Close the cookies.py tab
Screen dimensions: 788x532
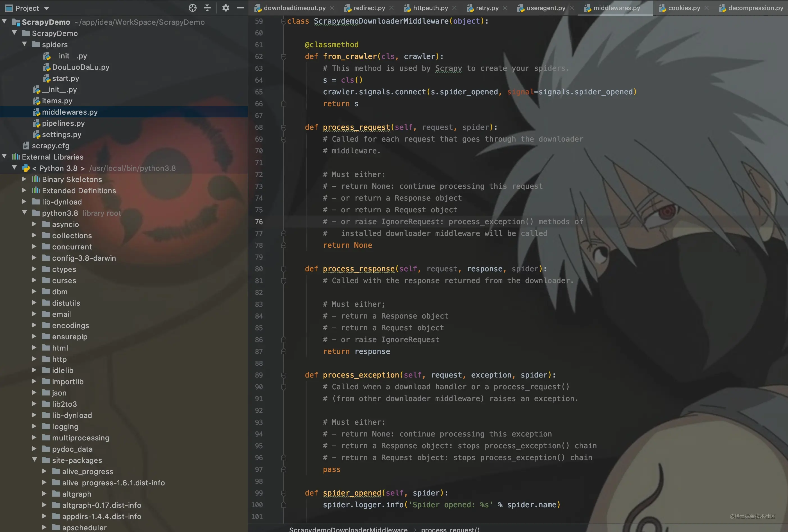(x=706, y=8)
